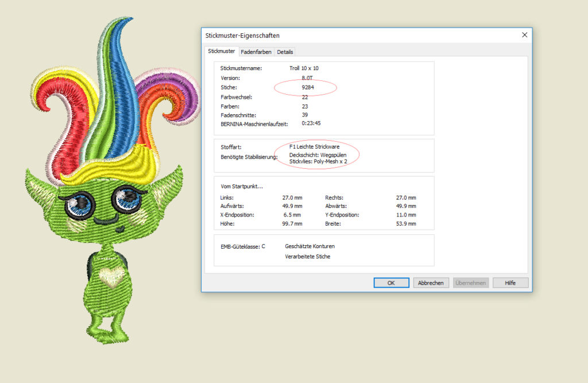Click the greyed Übernehmen button
588x383 pixels.
click(x=471, y=283)
